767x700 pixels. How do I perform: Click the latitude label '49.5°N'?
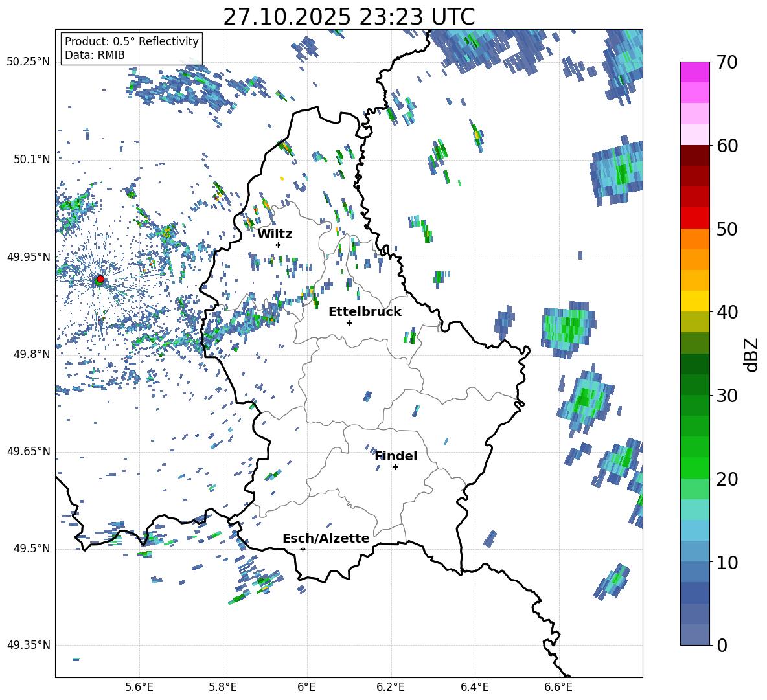(x=31, y=548)
